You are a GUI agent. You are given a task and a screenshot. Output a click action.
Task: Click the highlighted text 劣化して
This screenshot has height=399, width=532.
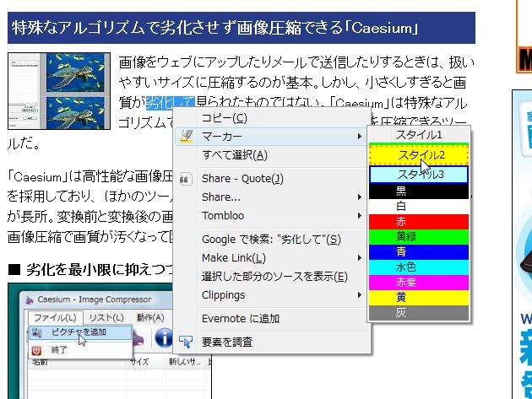(171, 103)
